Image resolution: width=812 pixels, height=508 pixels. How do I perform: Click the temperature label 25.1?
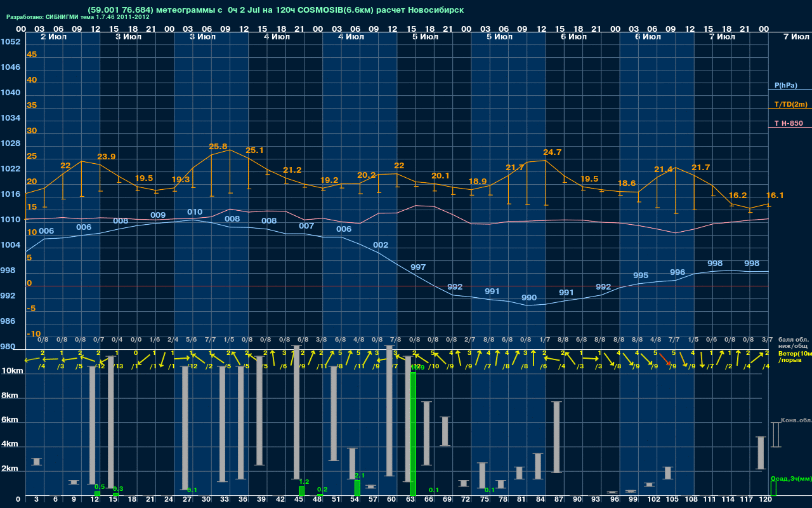click(254, 150)
